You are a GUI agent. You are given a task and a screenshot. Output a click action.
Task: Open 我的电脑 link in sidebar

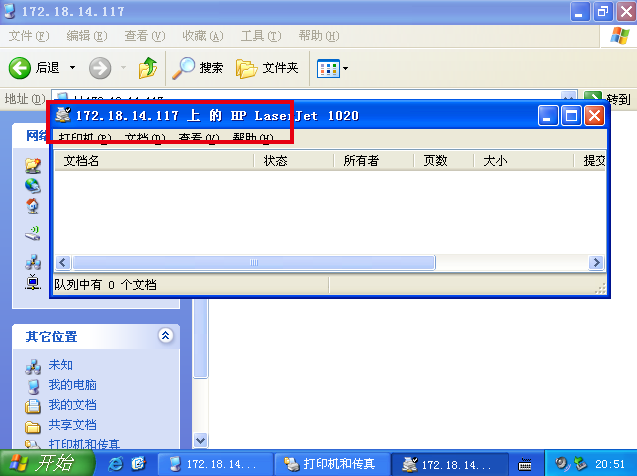(x=72, y=385)
